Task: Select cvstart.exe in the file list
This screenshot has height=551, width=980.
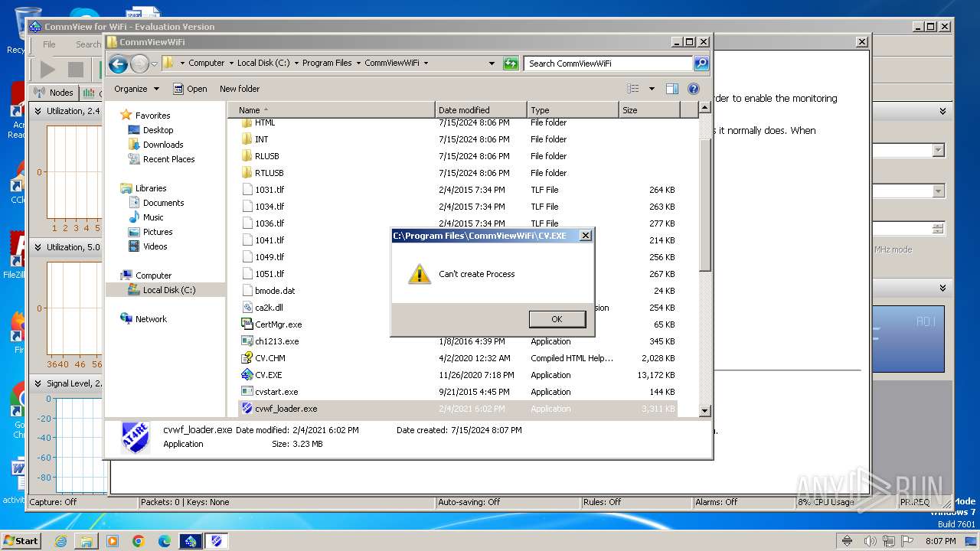Action: (276, 392)
